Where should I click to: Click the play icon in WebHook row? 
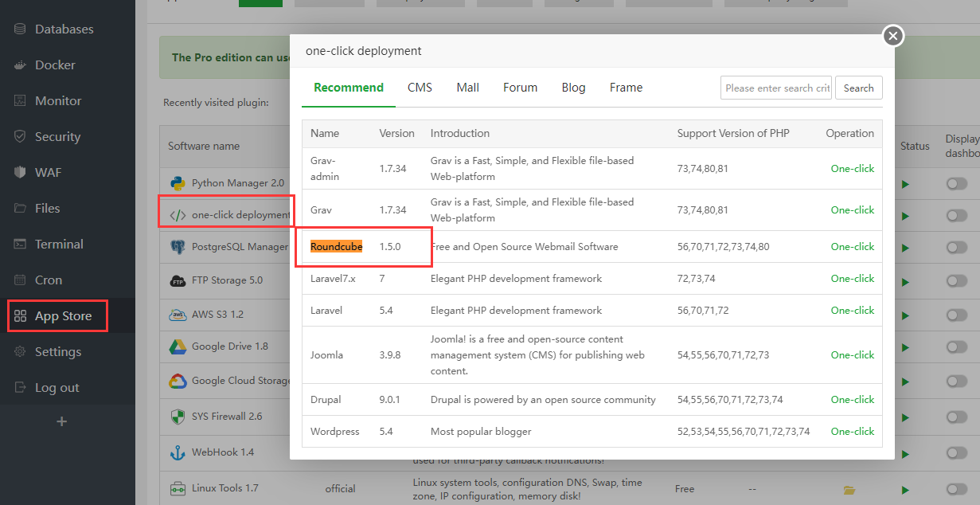(905, 453)
